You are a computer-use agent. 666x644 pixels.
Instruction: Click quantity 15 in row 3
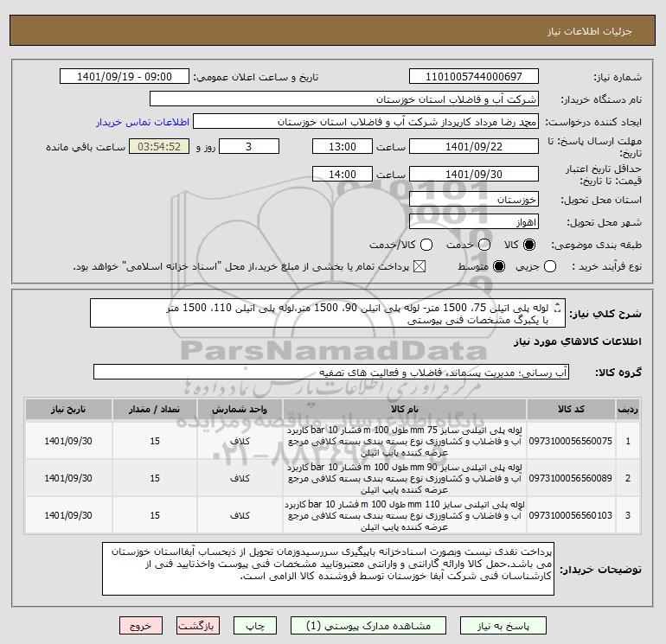pos(155,515)
